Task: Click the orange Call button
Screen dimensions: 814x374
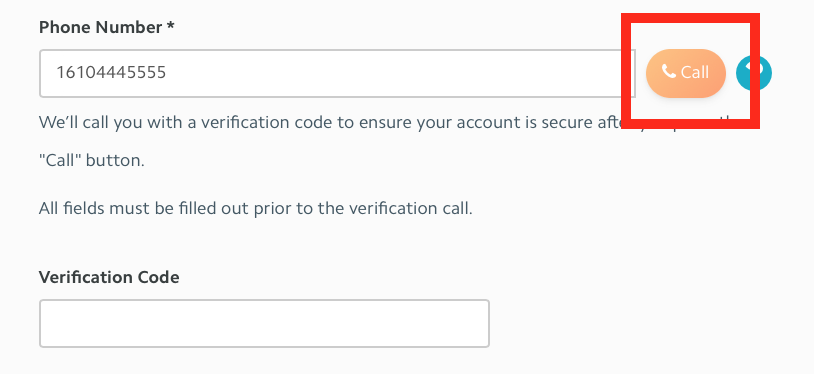Action: coord(685,73)
